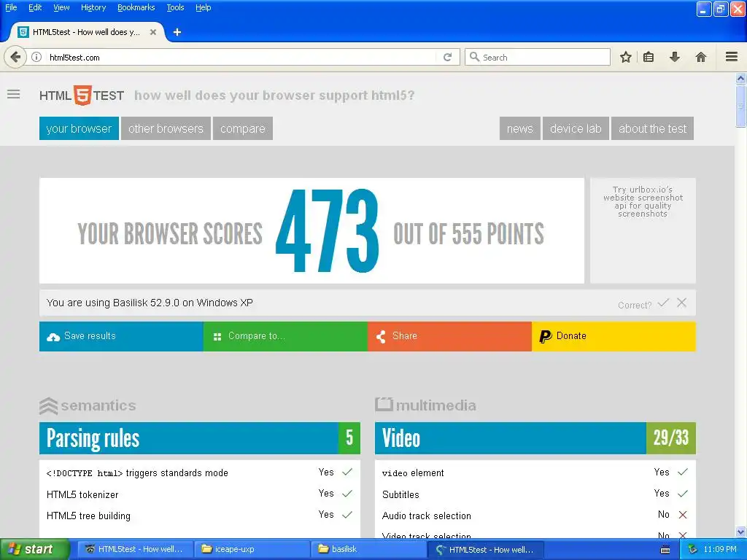
Task: Open the History menu
Action: click(x=93, y=7)
